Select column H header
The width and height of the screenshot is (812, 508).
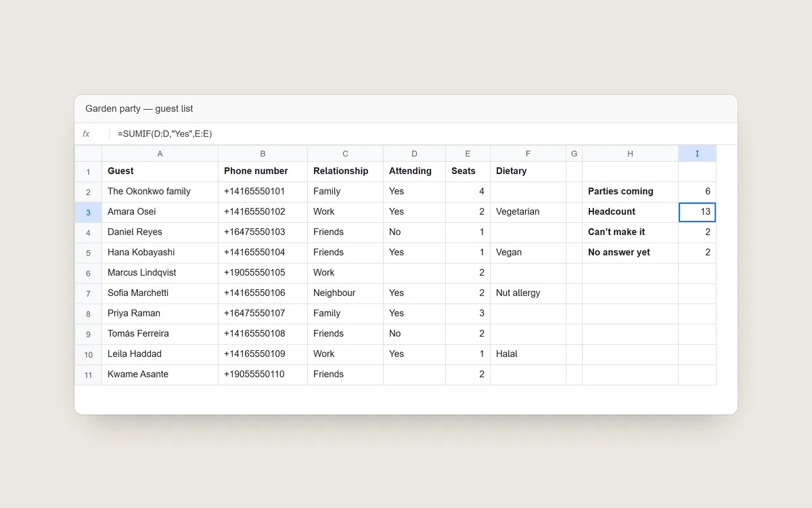click(630, 154)
